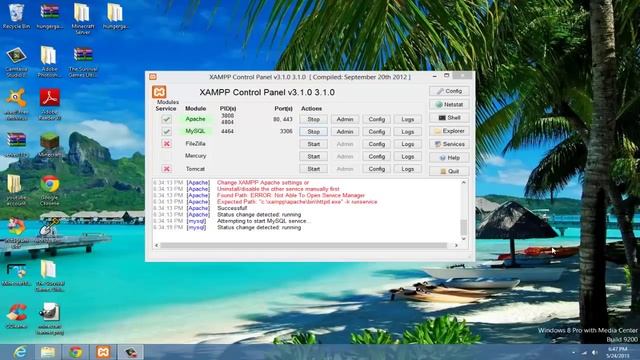Screen dimensions: 640x360
Task: View Mercury Logs
Action: [x=407, y=156]
